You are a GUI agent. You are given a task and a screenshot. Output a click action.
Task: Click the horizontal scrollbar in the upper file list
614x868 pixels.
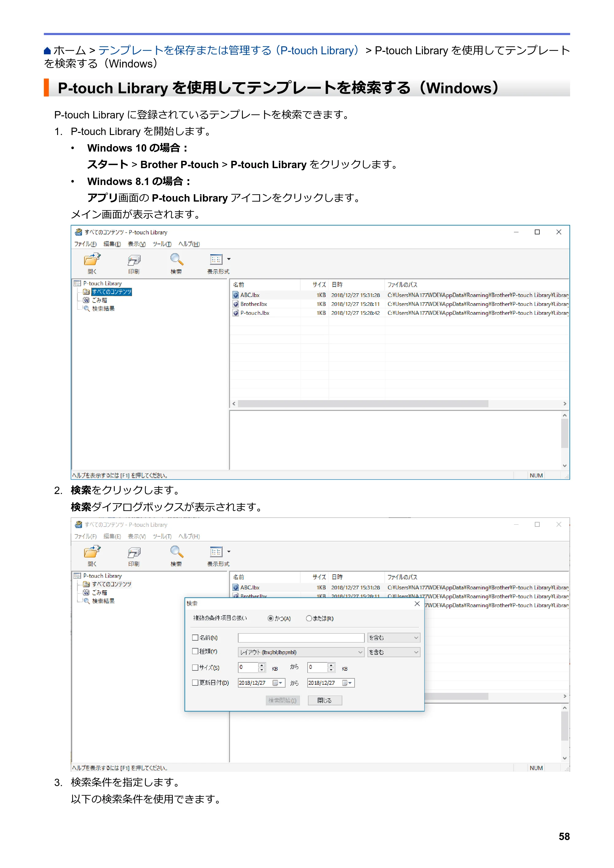click(363, 404)
